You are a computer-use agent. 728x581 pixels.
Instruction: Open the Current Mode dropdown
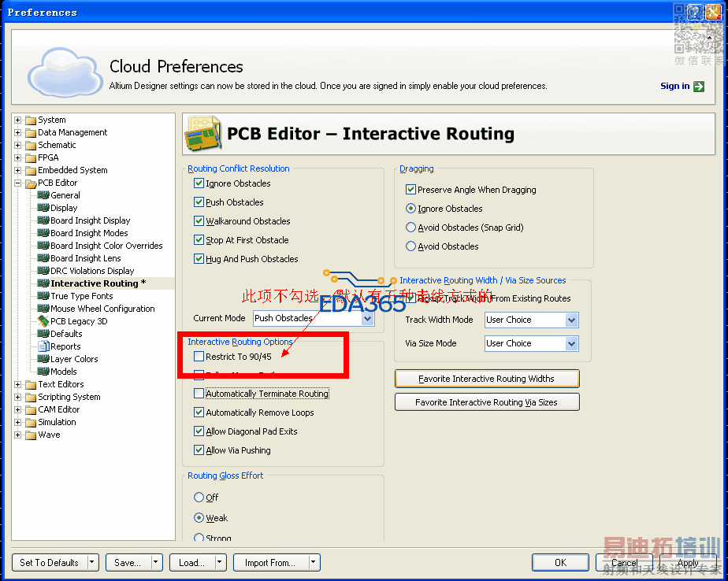tap(367, 319)
